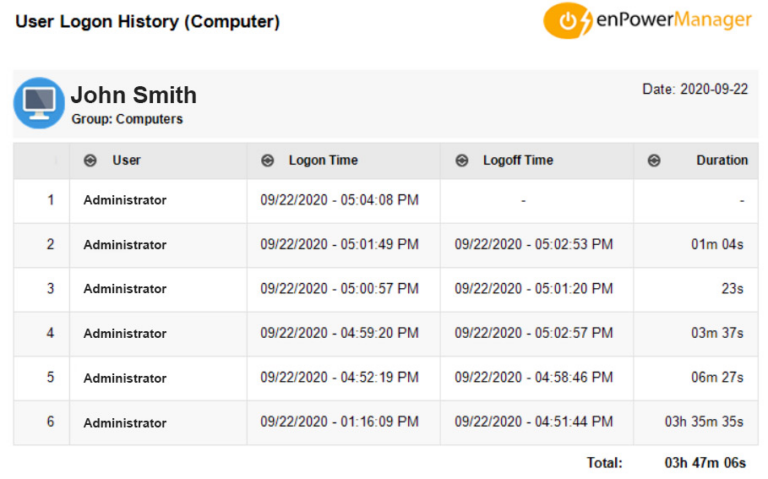Click the sort icon beside Logoff Time
The width and height of the screenshot is (768, 479).
462,160
